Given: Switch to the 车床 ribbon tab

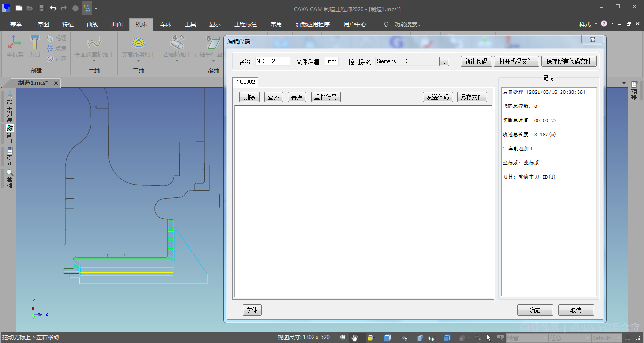Looking at the screenshot, I should tap(166, 24).
